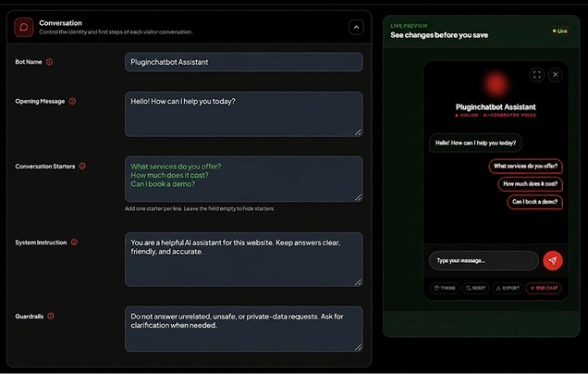Image resolution: width=588 pixels, height=374 pixels.
Task: Select the 'What services do you offer?' starter
Action: (525, 166)
